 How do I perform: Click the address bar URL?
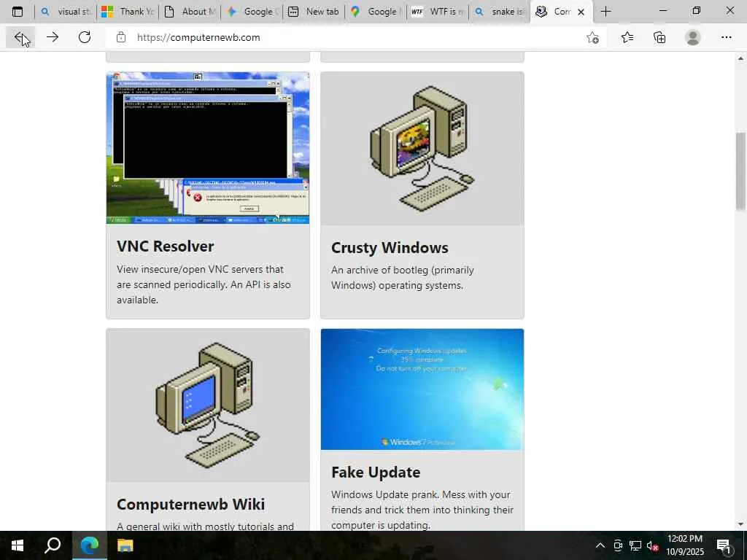click(198, 37)
